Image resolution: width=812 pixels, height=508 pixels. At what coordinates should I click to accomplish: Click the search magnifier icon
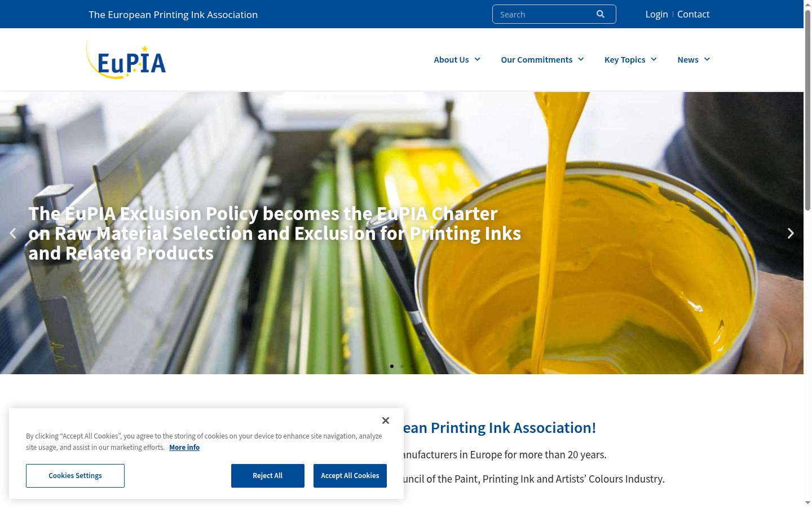[601, 14]
